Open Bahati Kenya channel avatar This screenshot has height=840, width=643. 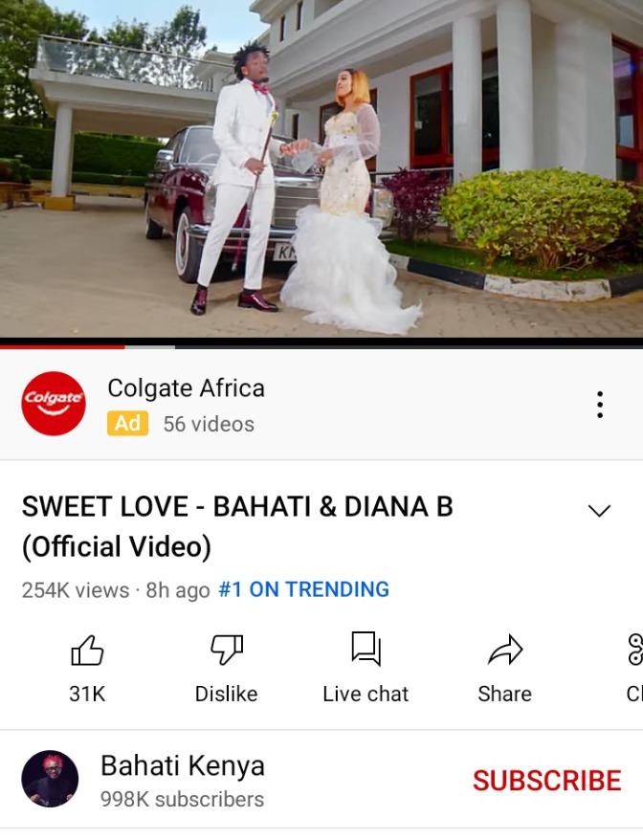pyautogui.click(x=50, y=779)
